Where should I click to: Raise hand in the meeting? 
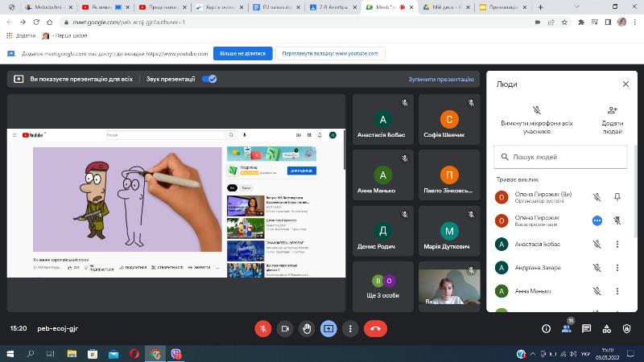(x=307, y=328)
